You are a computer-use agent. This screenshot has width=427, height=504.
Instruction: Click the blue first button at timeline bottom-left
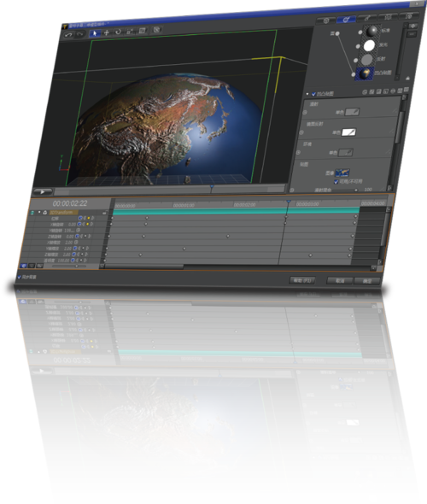point(23,266)
